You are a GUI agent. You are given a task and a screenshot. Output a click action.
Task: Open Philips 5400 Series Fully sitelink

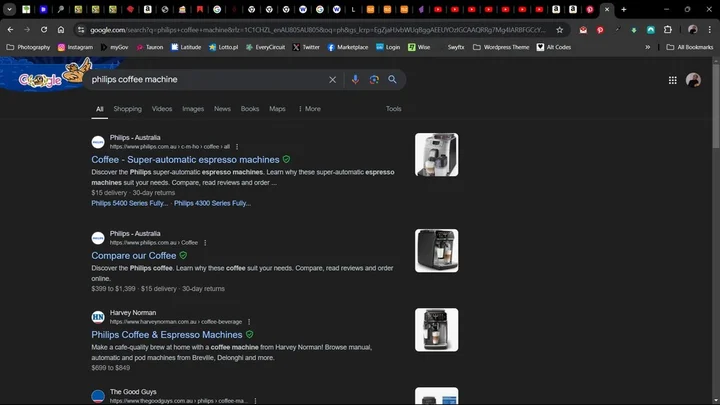pos(130,203)
